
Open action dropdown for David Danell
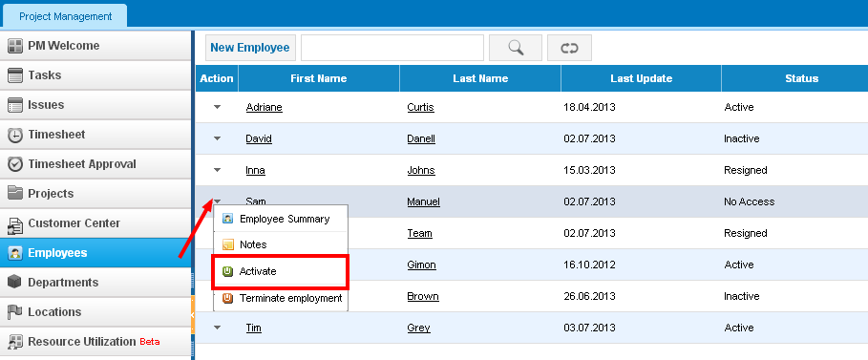tap(217, 138)
